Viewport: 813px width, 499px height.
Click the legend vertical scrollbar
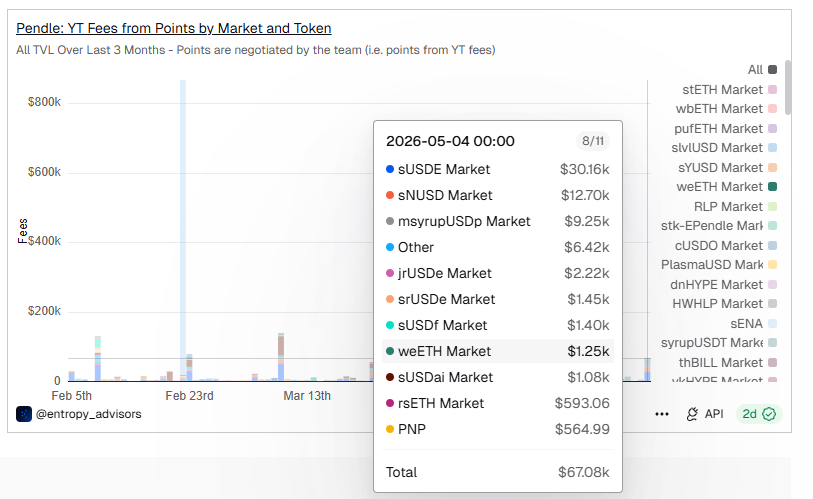click(x=788, y=87)
